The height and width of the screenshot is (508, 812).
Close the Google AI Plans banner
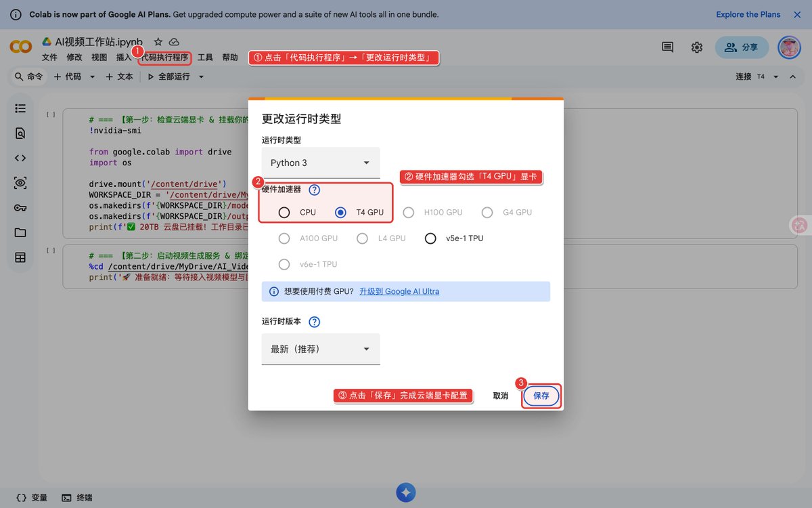tap(797, 14)
